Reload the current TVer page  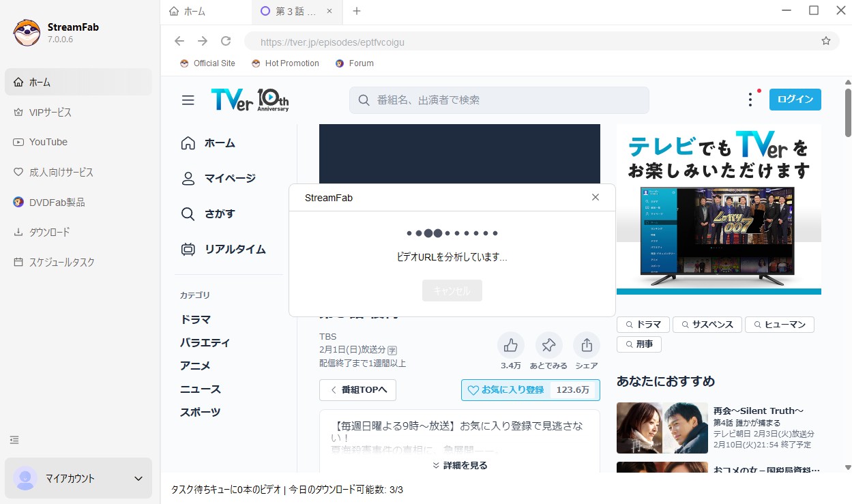click(226, 41)
